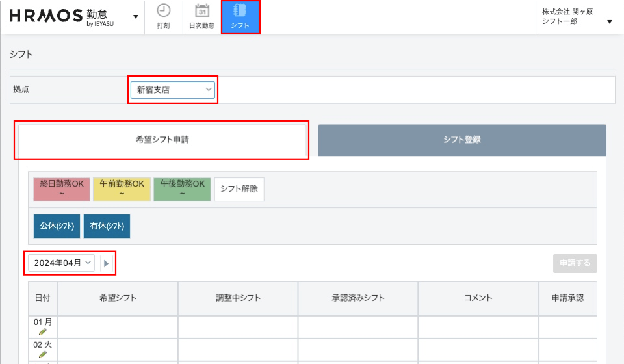Click pencil edit icon for 02 火
The width and height of the screenshot is (624, 364).
(x=43, y=354)
